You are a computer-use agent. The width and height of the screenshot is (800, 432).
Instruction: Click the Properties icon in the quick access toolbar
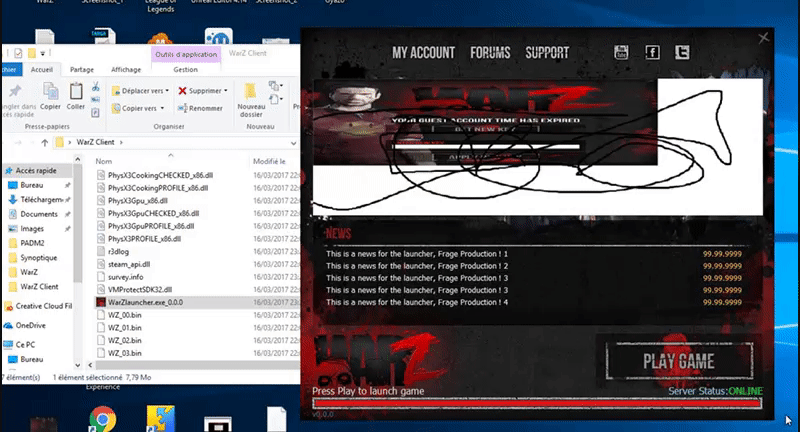(18, 53)
